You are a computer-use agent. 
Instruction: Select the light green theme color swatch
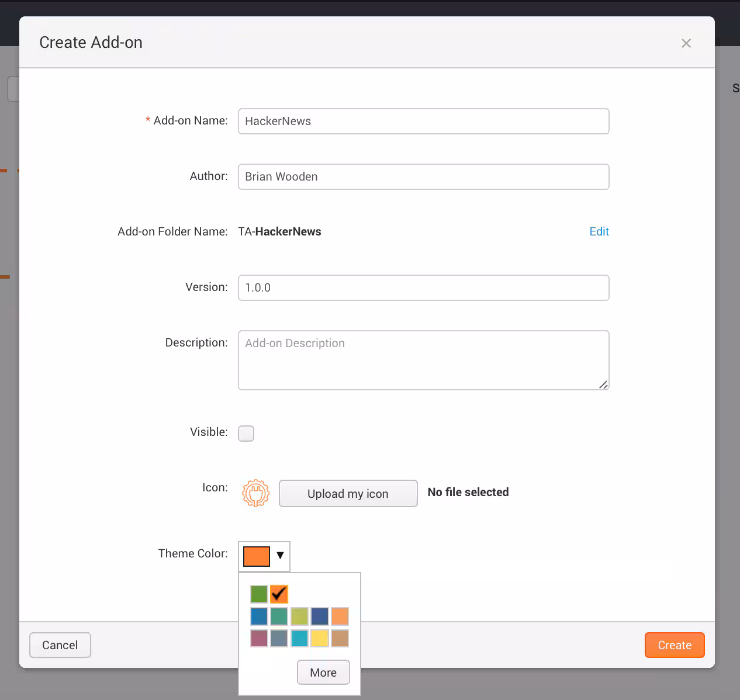[299, 616]
